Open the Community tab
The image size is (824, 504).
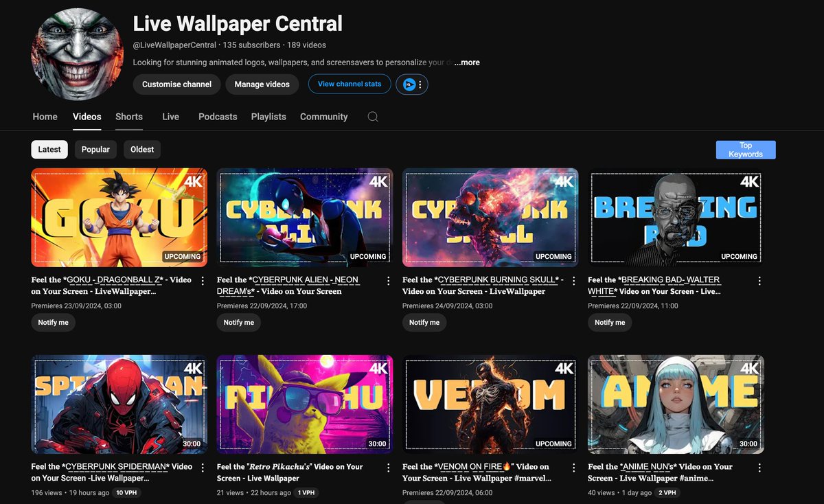(324, 117)
